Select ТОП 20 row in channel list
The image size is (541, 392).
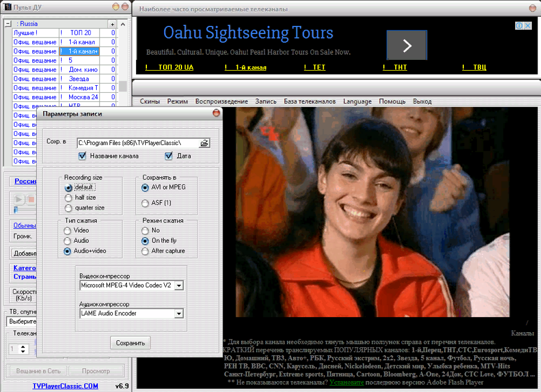[64, 33]
